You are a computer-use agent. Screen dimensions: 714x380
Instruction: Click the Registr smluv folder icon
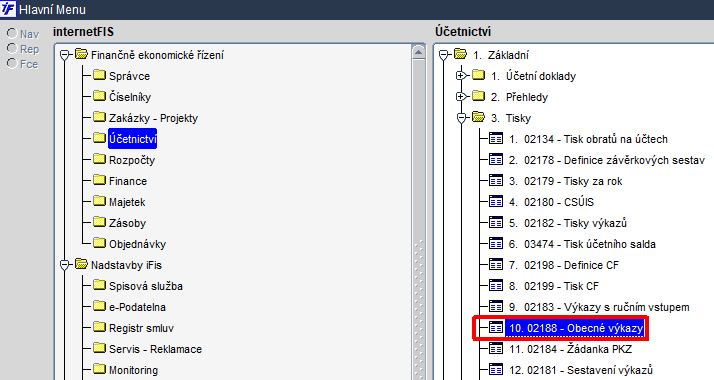[x=100, y=327]
